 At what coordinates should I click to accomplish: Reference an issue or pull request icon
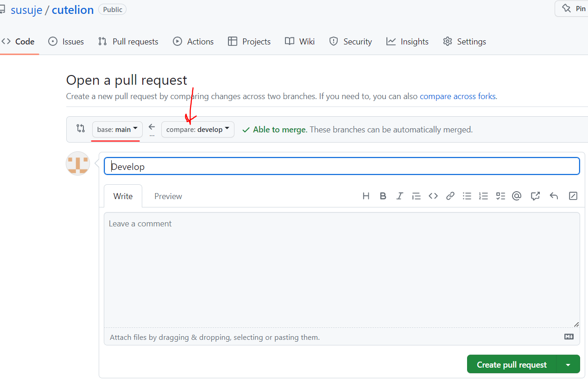(x=535, y=196)
